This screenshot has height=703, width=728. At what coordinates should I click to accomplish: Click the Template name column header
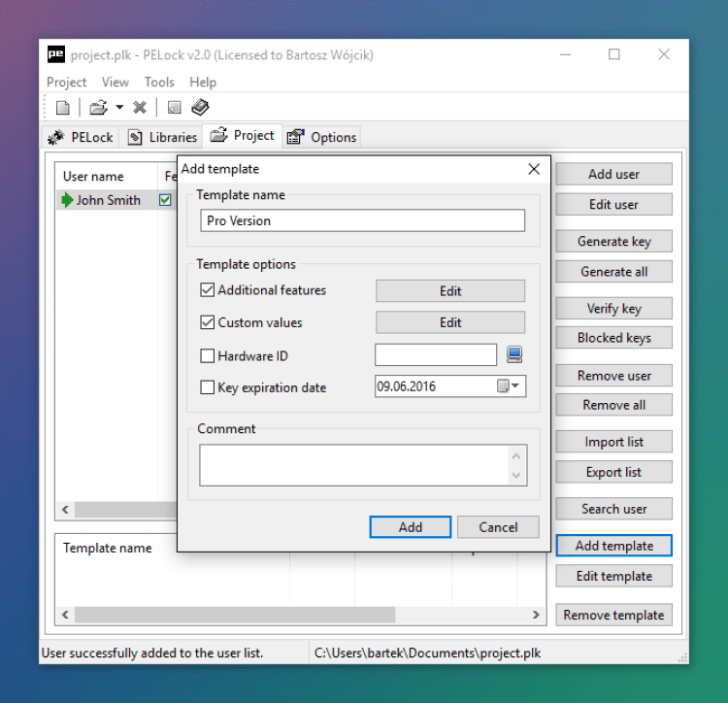point(107,549)
